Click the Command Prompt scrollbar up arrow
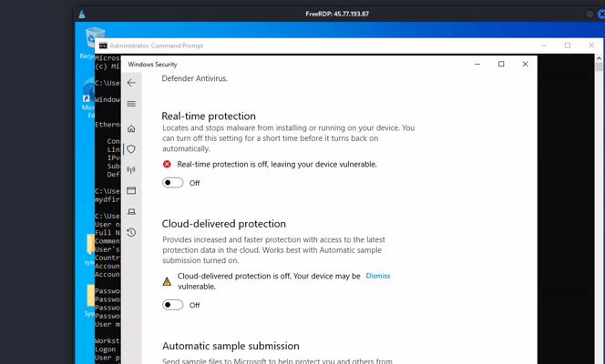The width and height of the screenshot is (605, 364). [599, 58]
